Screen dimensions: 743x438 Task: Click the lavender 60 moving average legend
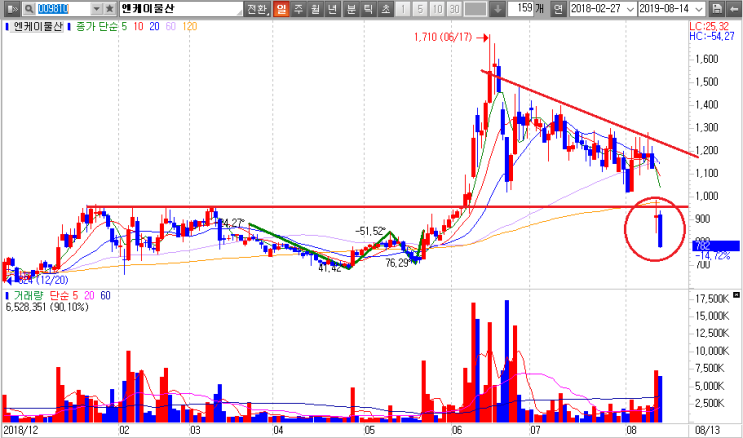(171, 27)
